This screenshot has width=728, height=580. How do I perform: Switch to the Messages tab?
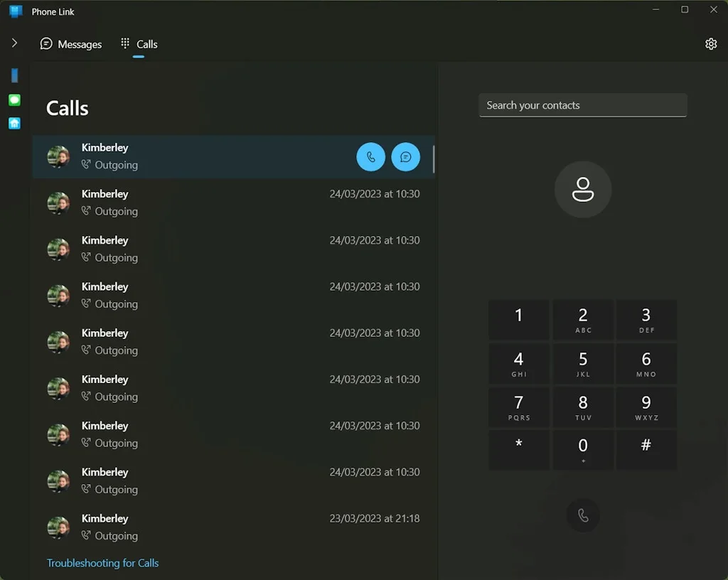[70, 43]
